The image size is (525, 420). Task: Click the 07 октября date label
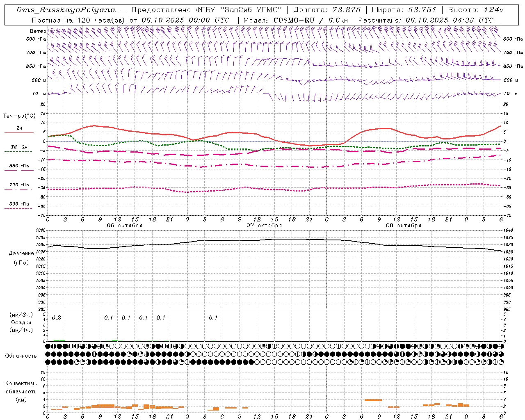pos(264,226)
